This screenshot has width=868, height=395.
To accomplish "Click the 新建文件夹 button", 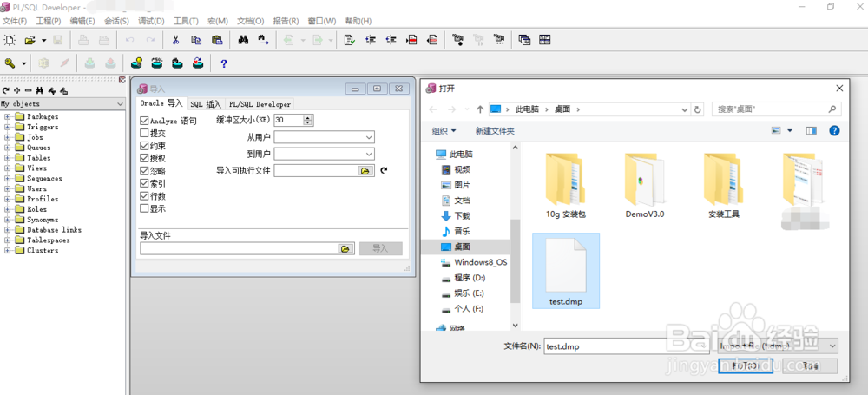I will click(495, 131).
